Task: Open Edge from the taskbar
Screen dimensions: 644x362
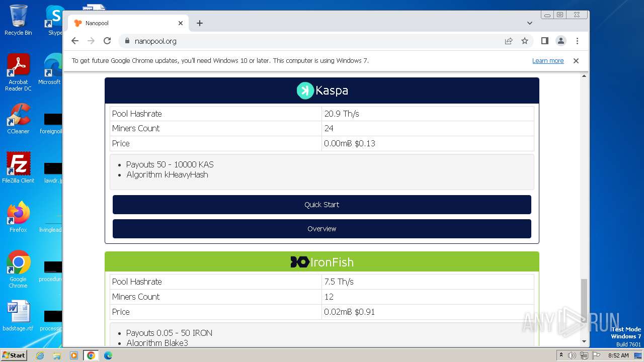Action: [x=108, y=355]
